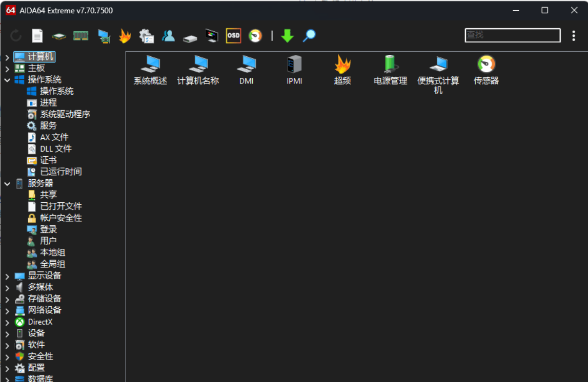The height and width of the screenshot is (382, 588).
Task: Open the gear-with-checklist toolbar icon
Action: point(147,36)
